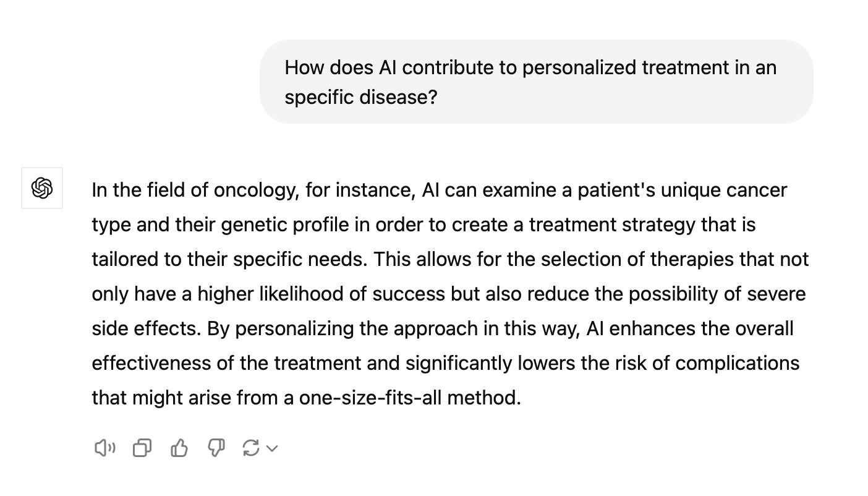Click the user question message bubble

coord(536,82)
